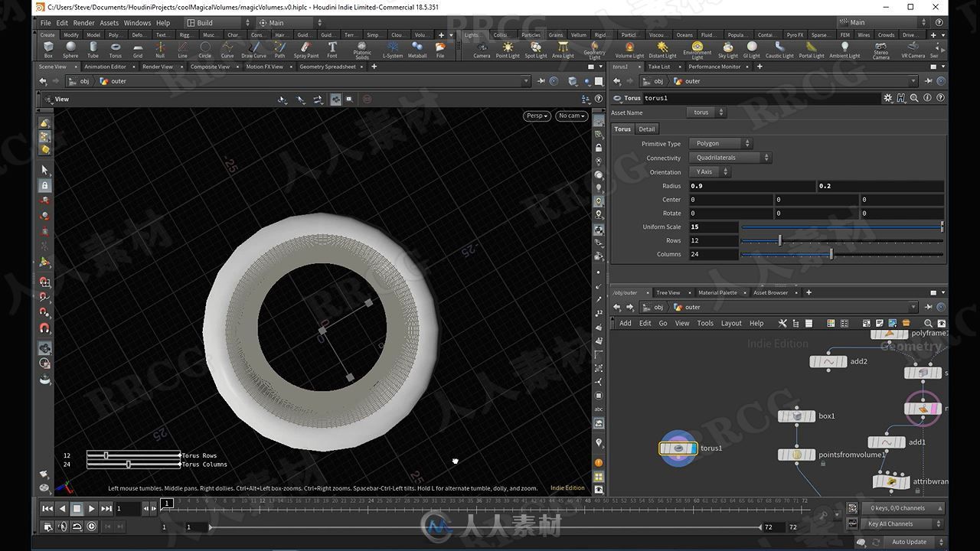The image size is (980, 551).
Task: Open the Primitive Type dropdown
Action: coord(720,144)
